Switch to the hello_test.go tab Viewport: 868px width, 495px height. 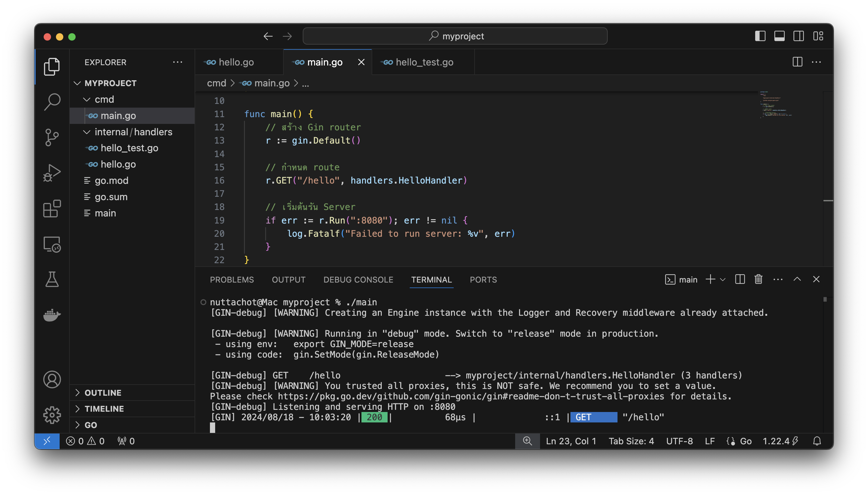(x=424, y=62)
